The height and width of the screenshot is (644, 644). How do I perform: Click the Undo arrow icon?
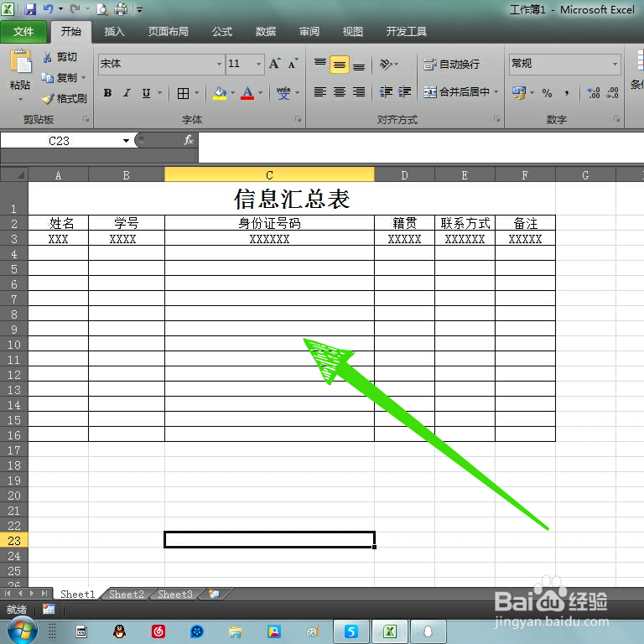(49, 8)
